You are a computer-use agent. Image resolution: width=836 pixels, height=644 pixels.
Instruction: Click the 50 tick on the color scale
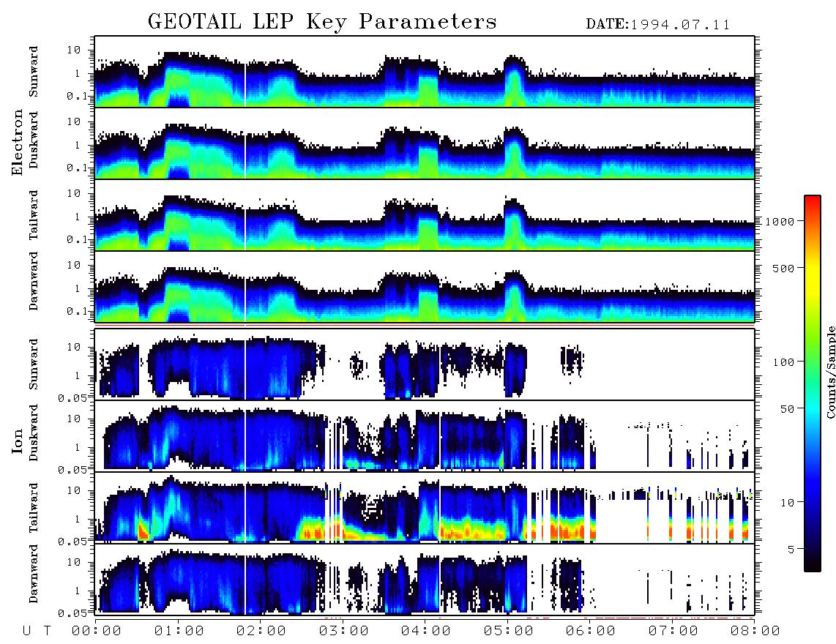pos(787,409)
